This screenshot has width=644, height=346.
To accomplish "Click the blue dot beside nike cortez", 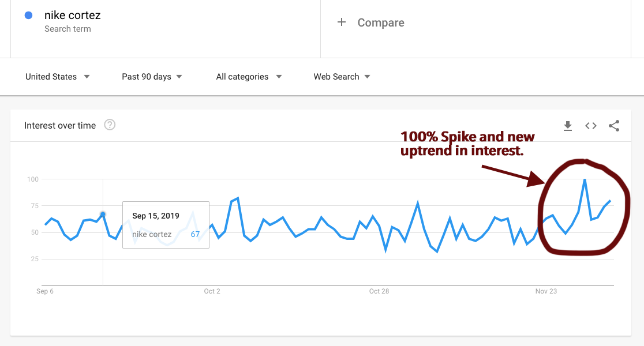I will click(28, 16).
